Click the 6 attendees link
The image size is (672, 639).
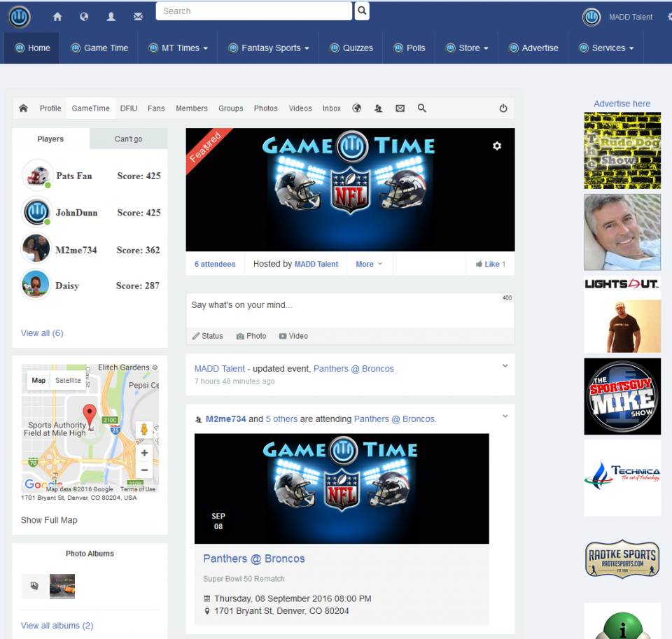coord(215,264)
